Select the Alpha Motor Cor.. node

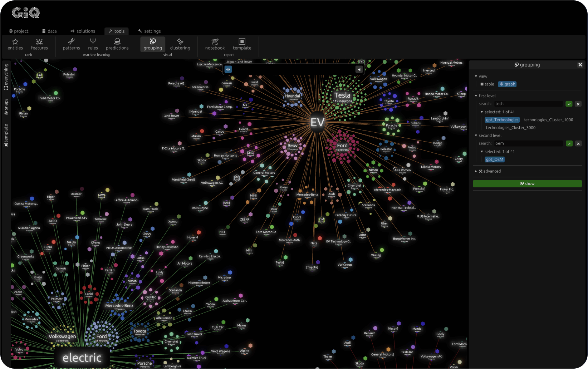pyautogui.click(x=235, y=301)
